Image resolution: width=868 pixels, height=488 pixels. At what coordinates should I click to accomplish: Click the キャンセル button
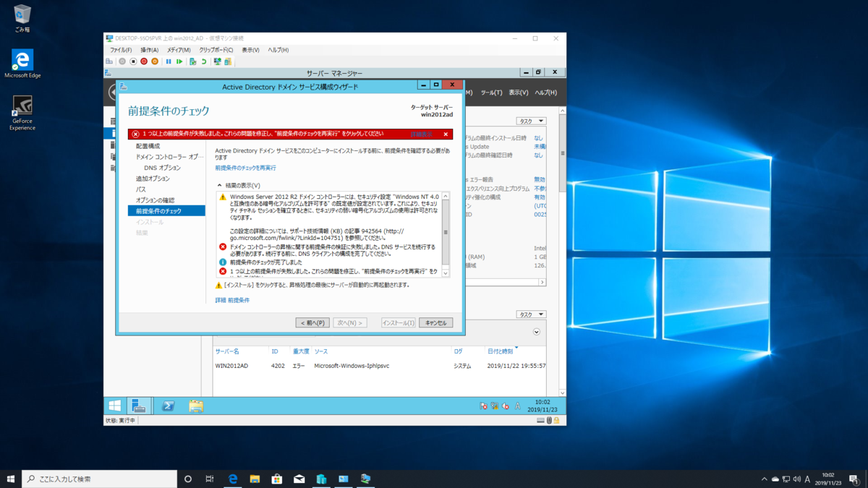click(436, 322)
